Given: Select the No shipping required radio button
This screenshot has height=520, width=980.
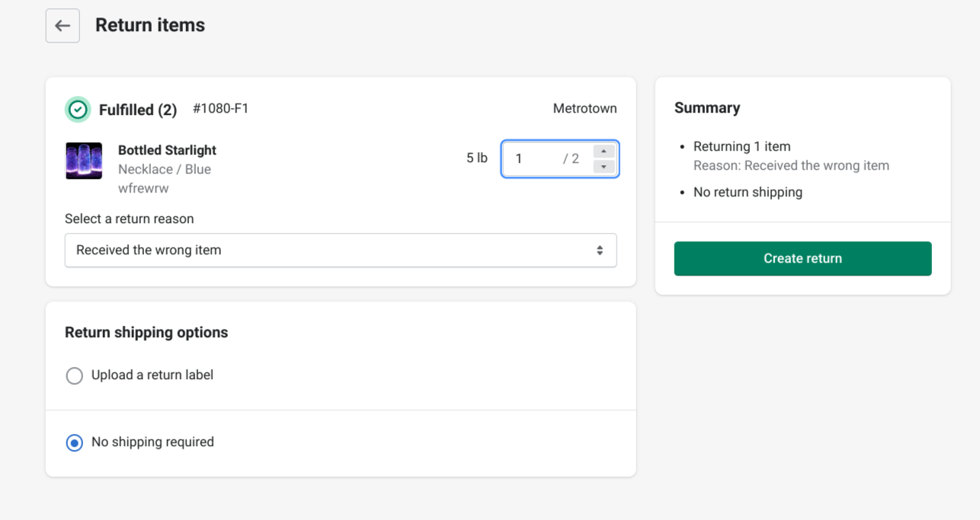Looking at the screenshot, I should [x=75, y=443].
